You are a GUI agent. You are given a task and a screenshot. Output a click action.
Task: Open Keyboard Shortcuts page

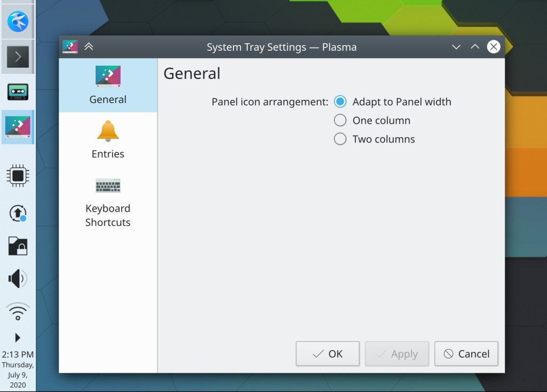[108, 202]
